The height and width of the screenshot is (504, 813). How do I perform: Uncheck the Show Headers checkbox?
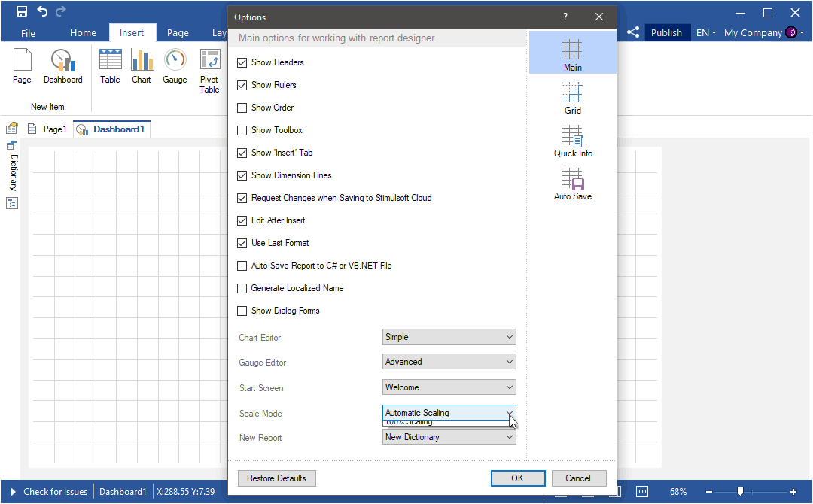[x=242, y=62]
